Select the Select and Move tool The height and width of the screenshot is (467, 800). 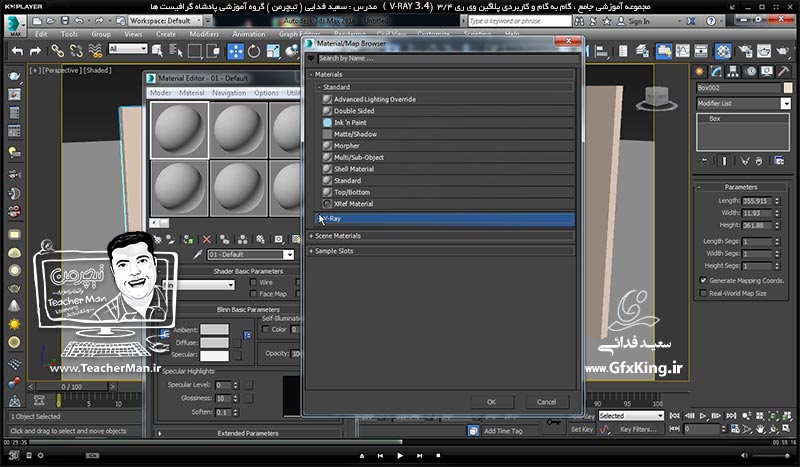pos(235,52)
